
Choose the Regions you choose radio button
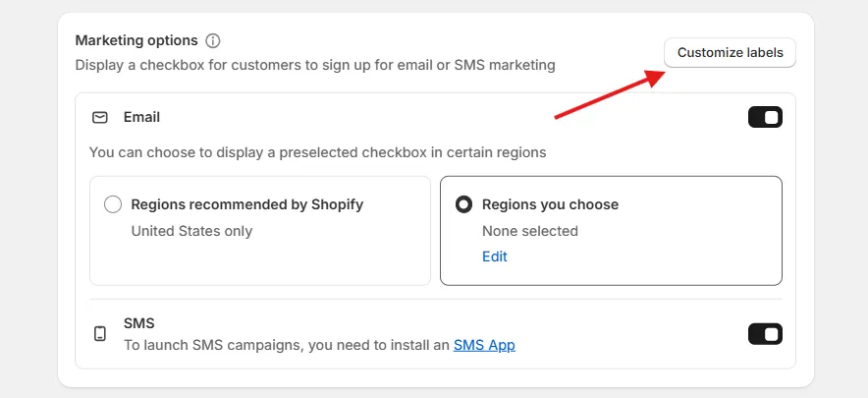(x=463, y=204)
